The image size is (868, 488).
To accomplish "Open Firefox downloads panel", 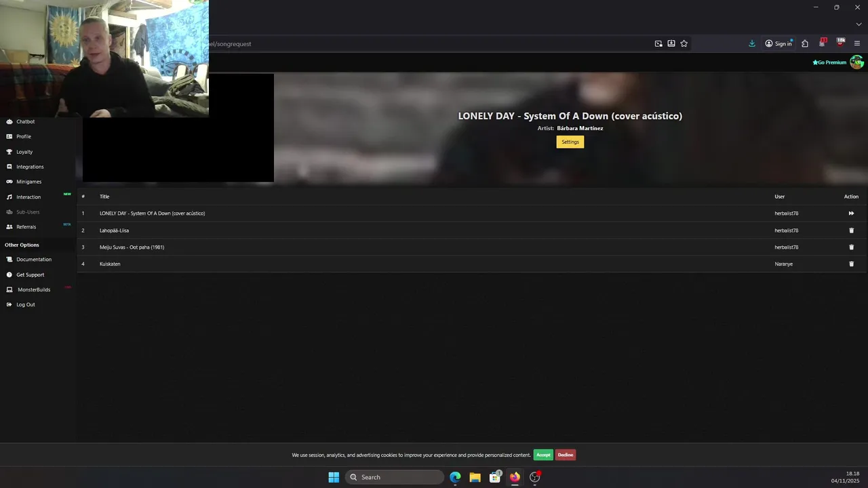I will click(x=752, y=43).
